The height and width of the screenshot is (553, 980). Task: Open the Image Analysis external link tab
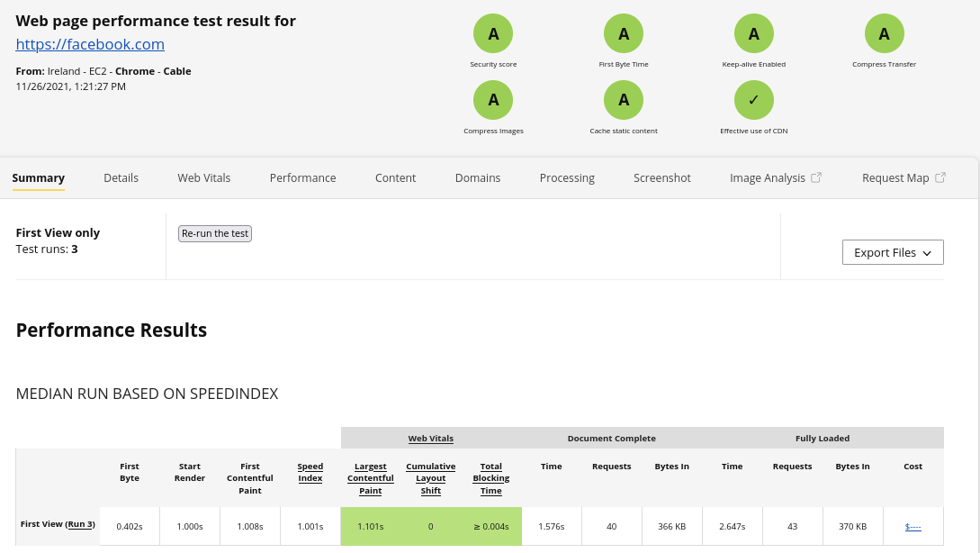[775, 178]
